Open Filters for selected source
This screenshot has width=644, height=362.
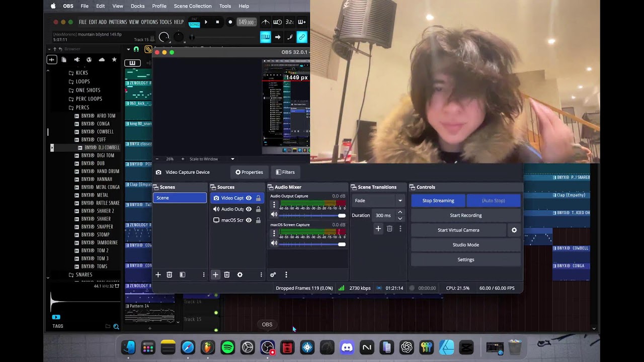285,172
